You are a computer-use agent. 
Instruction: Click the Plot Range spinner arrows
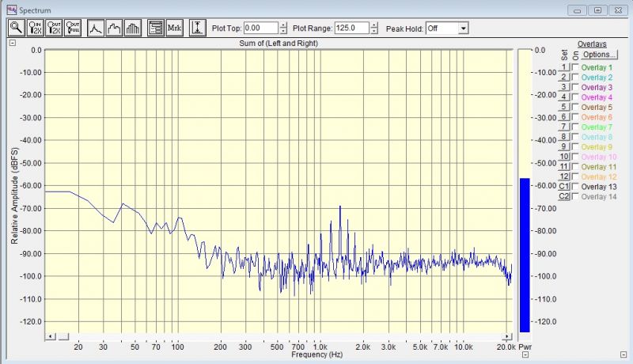pos(374,28)
